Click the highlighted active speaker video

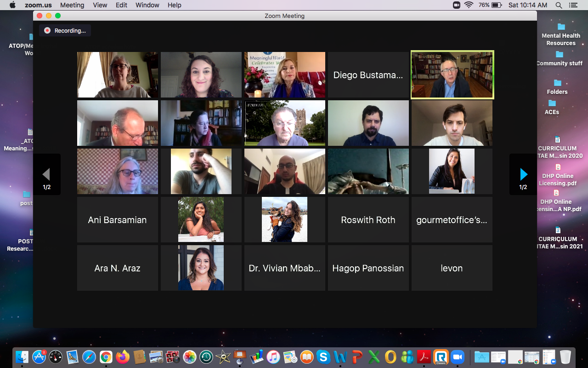coord(452,75)
